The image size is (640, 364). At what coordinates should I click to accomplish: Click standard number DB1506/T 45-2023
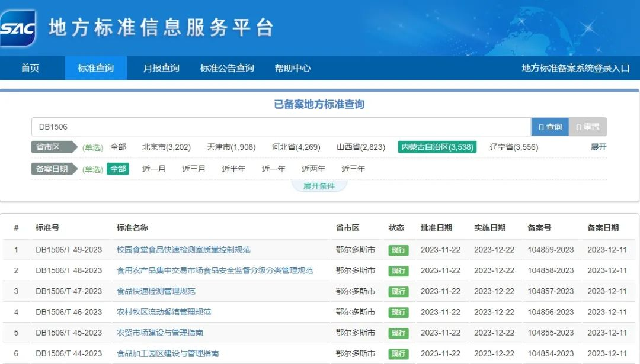click(x=69, y=333)
